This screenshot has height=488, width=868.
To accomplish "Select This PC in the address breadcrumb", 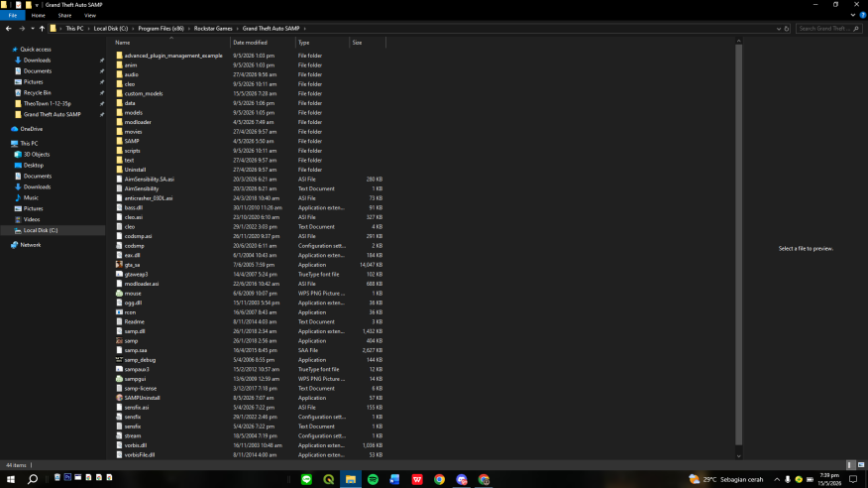I will point(74,28).
